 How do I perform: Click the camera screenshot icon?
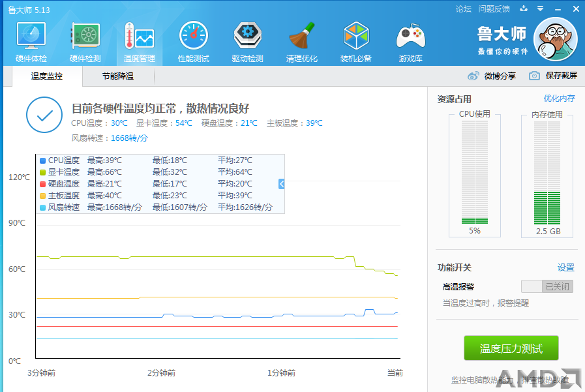[534, 76]
